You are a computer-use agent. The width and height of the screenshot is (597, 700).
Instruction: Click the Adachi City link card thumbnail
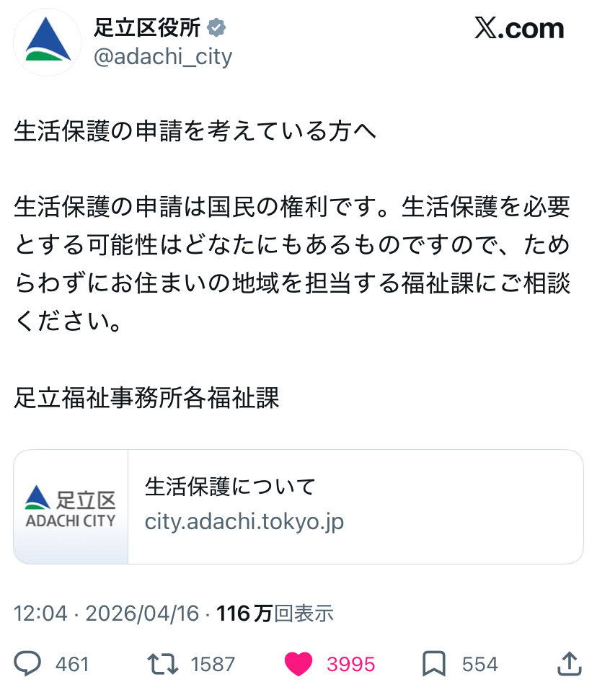coord(71,507)
